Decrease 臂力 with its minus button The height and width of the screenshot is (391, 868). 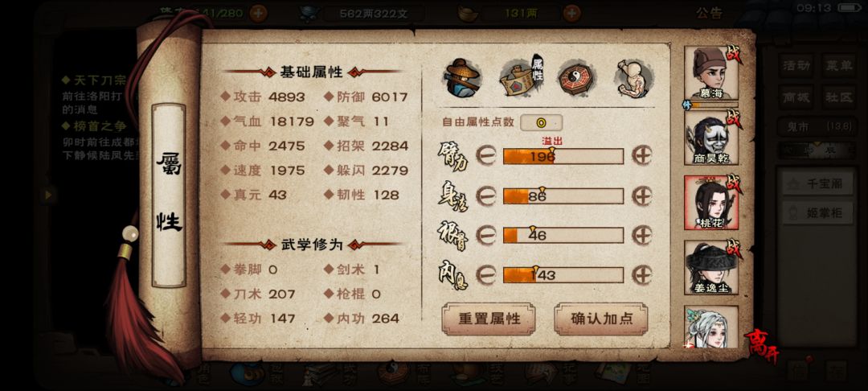[485, 156]
